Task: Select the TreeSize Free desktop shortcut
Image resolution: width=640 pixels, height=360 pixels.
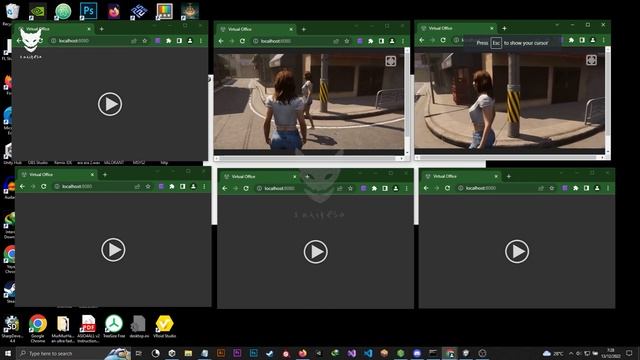Action: [114, 326]
